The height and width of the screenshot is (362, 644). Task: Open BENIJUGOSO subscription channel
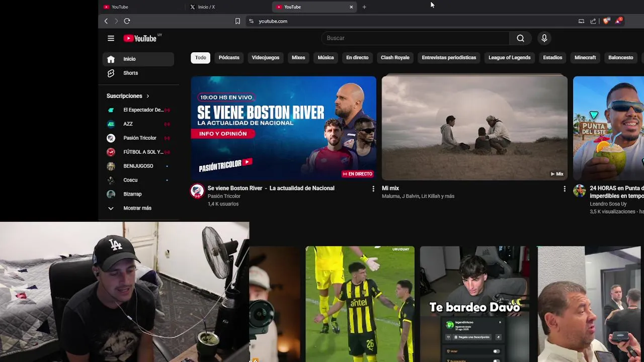(x=138, y=166)
